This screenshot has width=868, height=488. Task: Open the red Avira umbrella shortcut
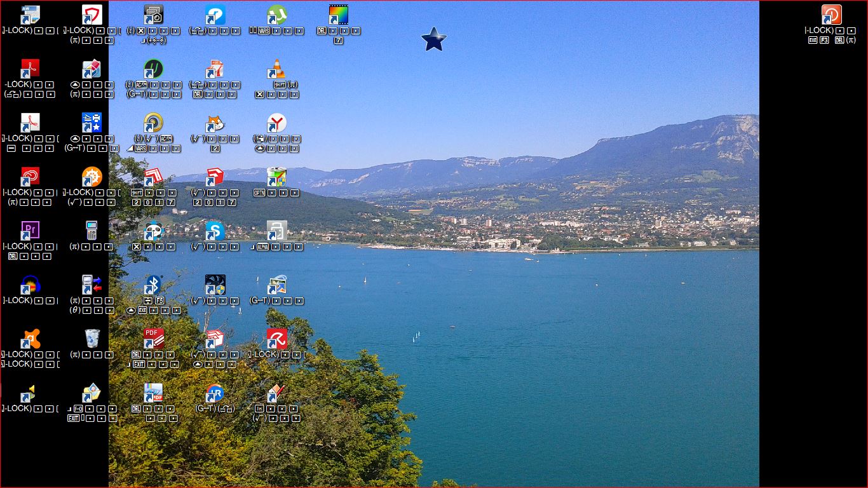pyautogui.click(x=276, y=339)
